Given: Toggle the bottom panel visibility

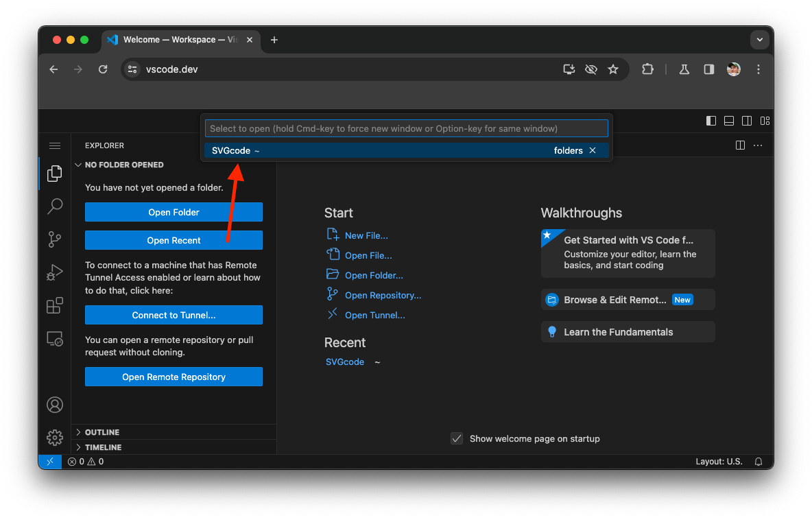Looking at the screenshot, I should (x=729, y=120).
